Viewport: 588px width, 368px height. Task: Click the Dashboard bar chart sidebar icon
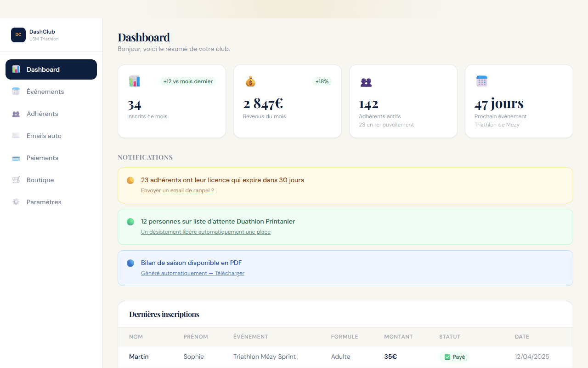(16, 69)
